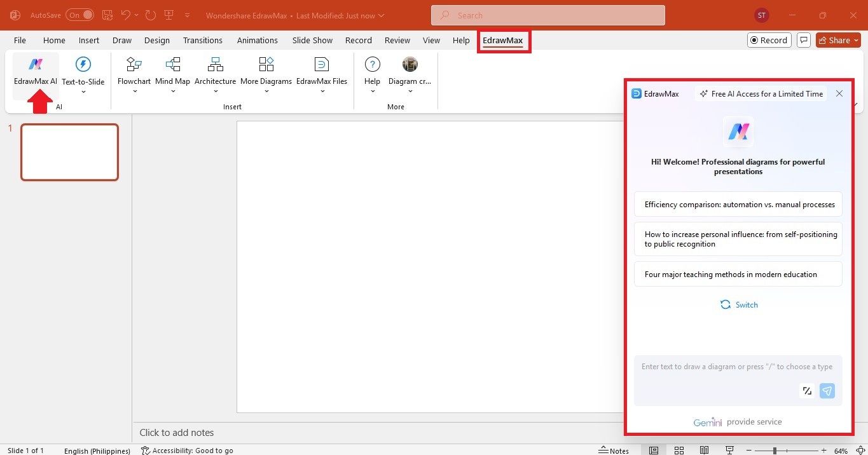
Task: Click the 64% zoom level
Action: point(841,451)
